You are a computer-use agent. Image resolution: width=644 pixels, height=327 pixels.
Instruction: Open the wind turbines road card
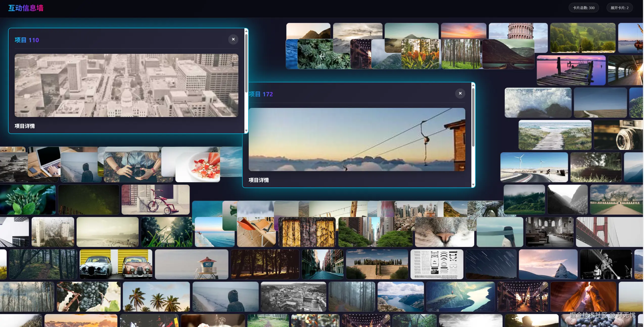tap(534, 167)
